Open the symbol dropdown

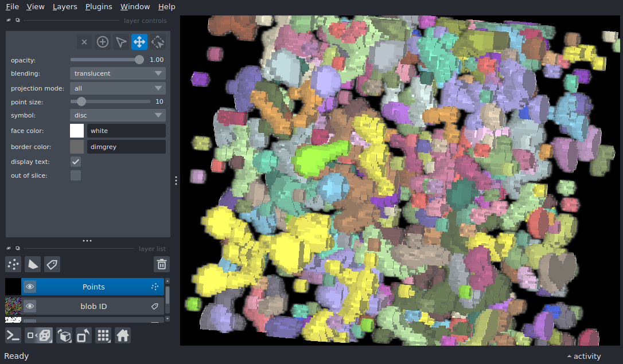tap(118, 115)
